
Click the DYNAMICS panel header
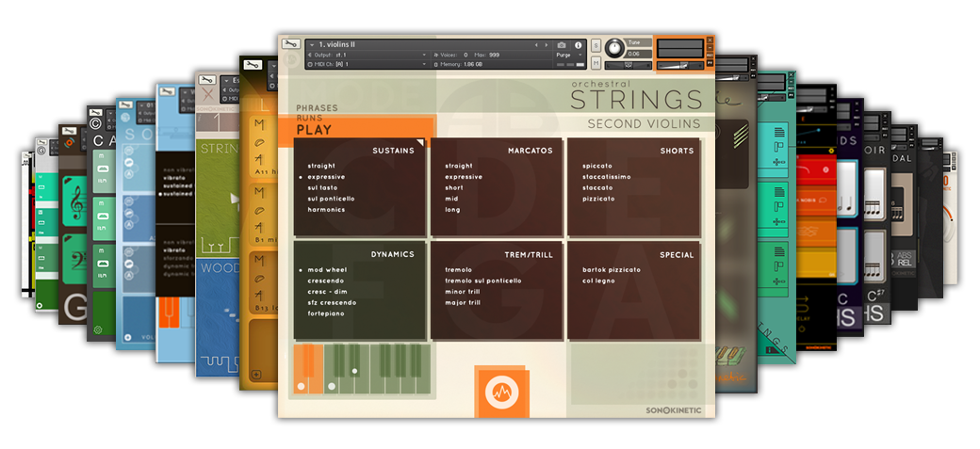click(x=392, y=254)
